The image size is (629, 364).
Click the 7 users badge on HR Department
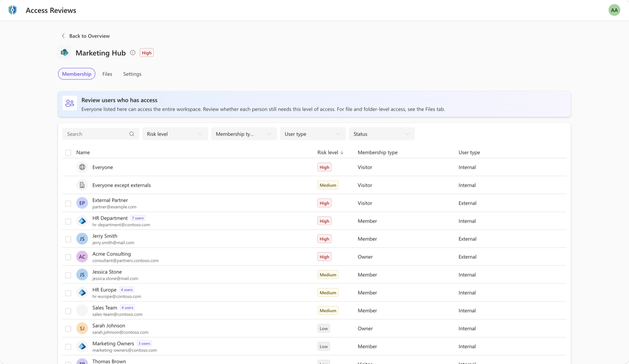click(x=138, y=218)
